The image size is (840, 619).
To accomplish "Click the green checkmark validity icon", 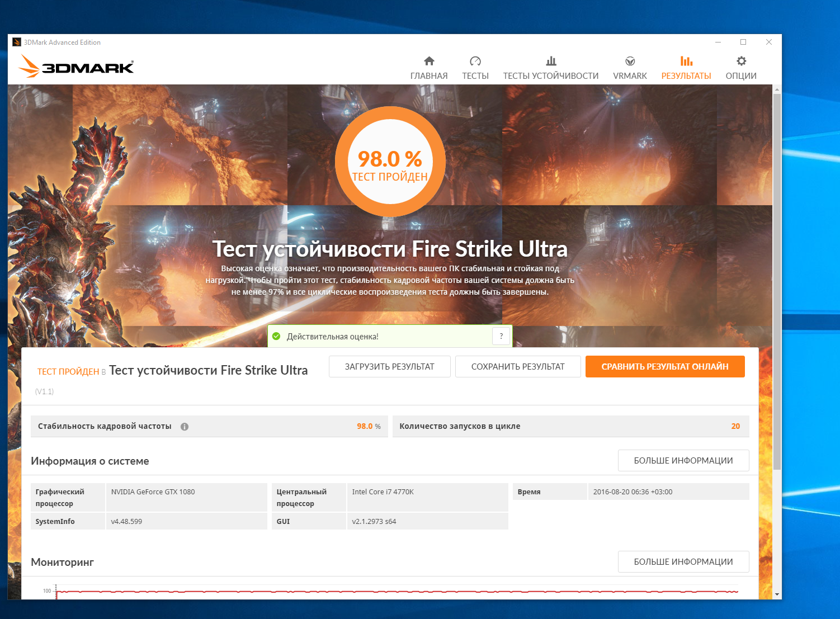I will (276, 336).
